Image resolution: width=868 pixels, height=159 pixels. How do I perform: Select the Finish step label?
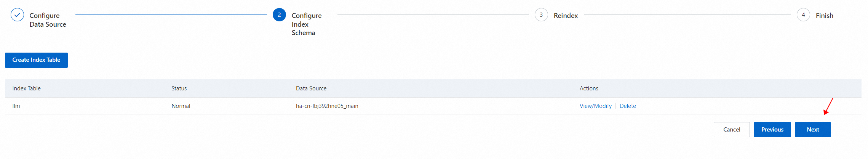(824, 16)
